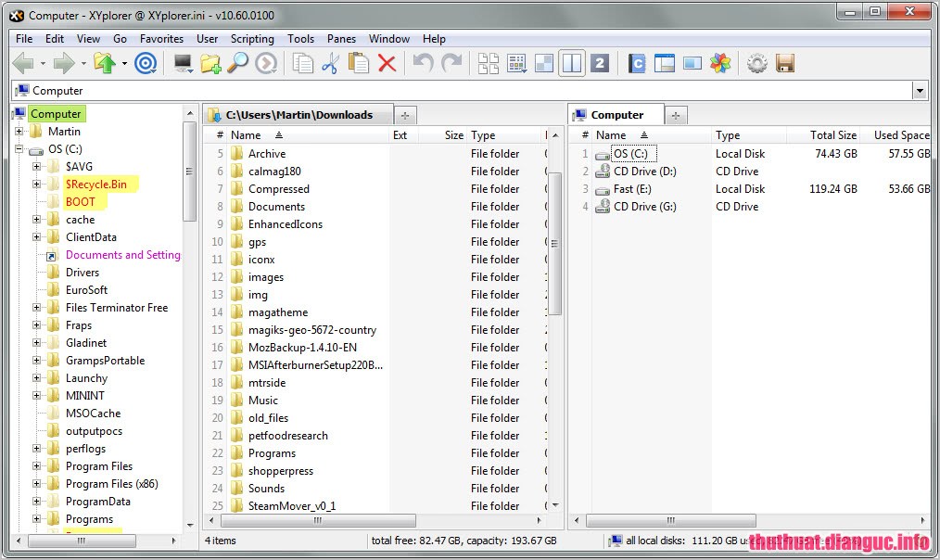Expand the Martin tree node
940x560 pixels.
19,132
